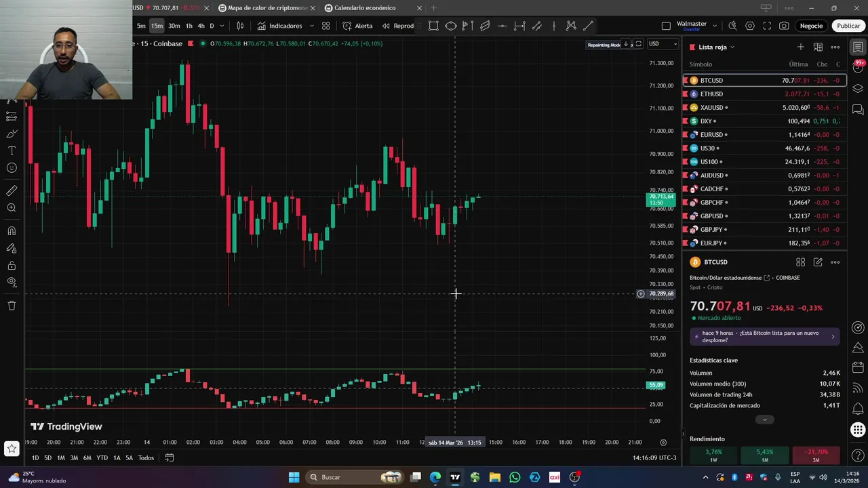The height and width of the screenshot is (488, 868).
Task: Switch to the 4h timeframe
Action: (201, 26)
